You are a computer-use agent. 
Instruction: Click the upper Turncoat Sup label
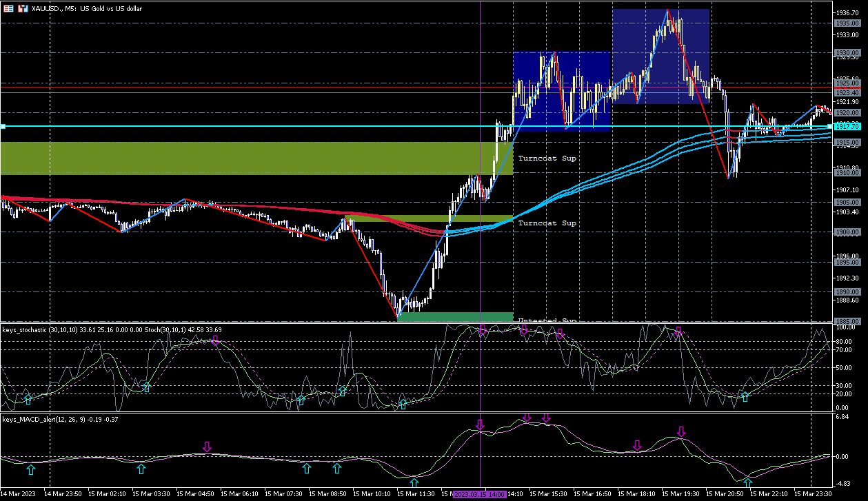547,159
